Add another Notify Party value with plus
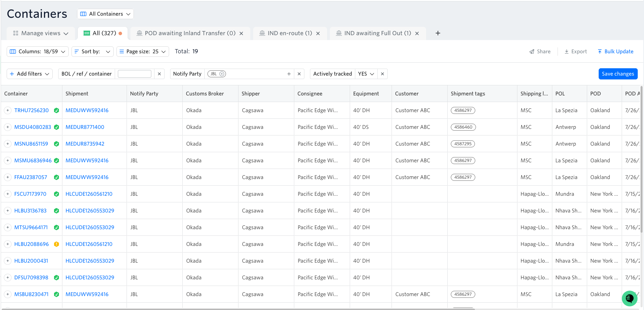Viewport: 644px width, 310px height. (289, 74)
